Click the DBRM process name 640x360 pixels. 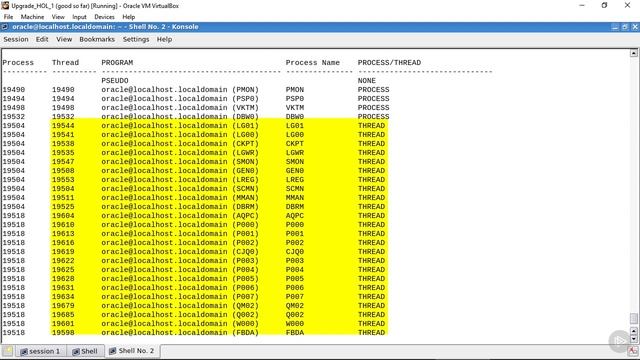coord(295,206)
